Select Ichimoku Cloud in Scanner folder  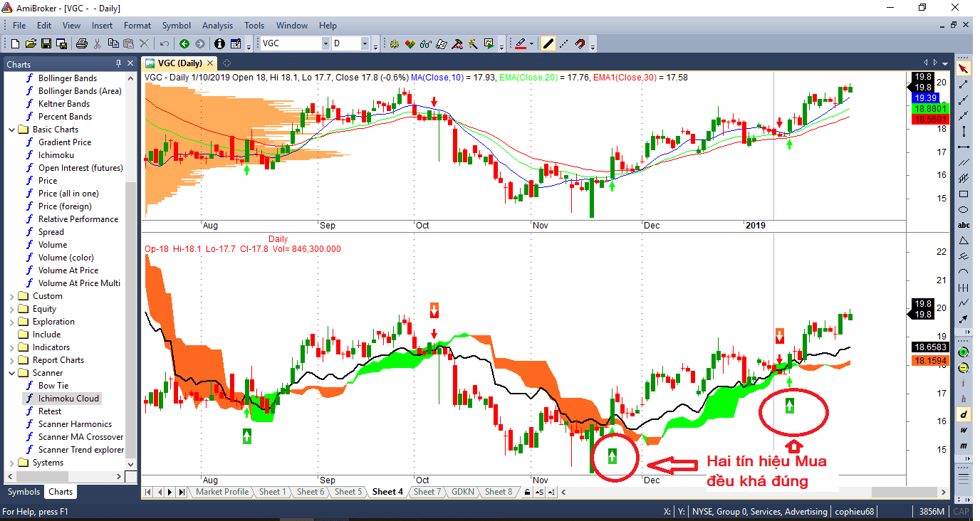68,399
